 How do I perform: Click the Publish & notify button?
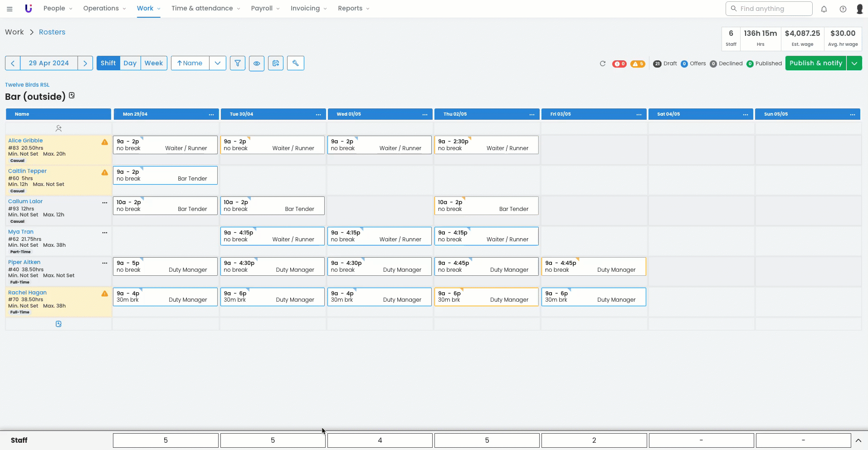[x=815, y=63]
